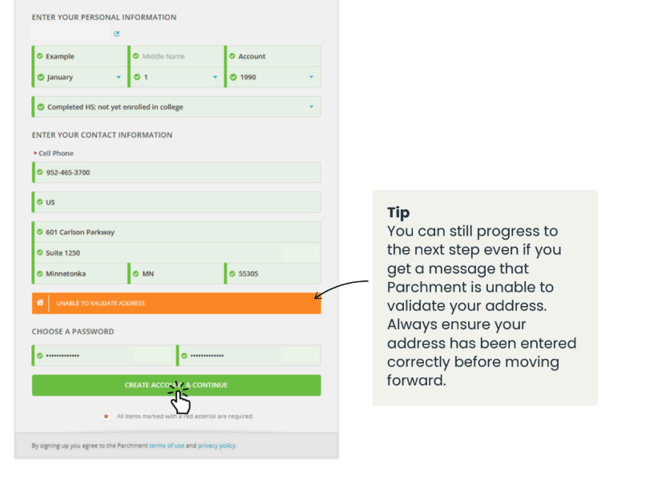The width and height of the screenshot is (670, 480).
Task: Open the birth month dropdown showing January
Action: 79,77
